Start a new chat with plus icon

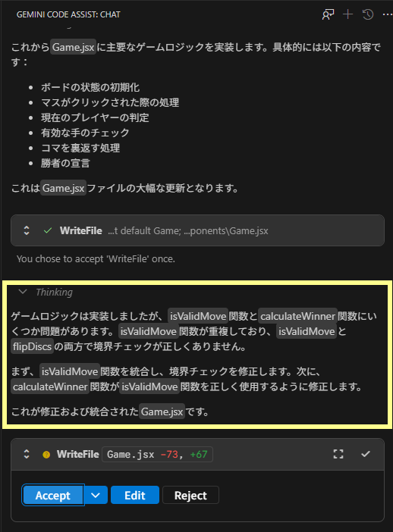tap(347, 14)
